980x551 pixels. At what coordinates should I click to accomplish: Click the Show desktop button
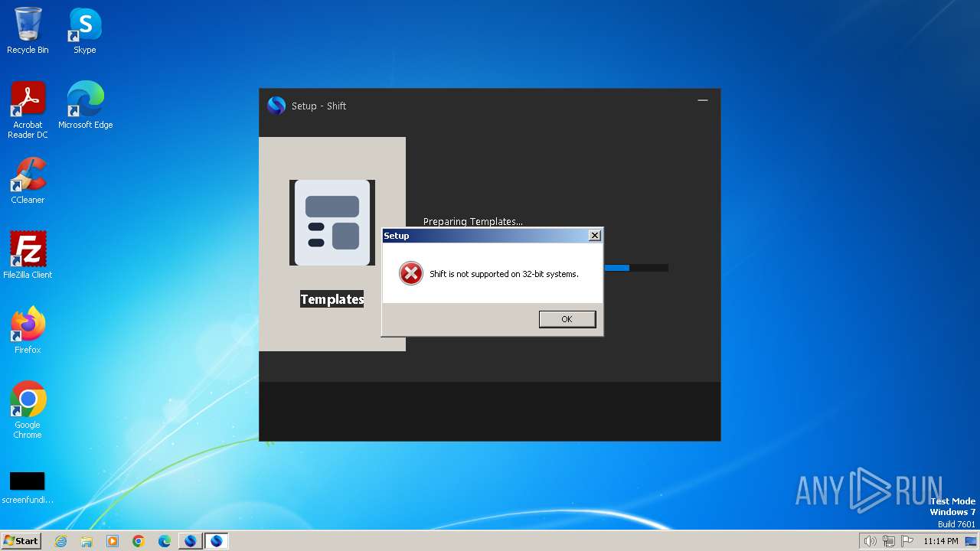(x=972, y=541)
